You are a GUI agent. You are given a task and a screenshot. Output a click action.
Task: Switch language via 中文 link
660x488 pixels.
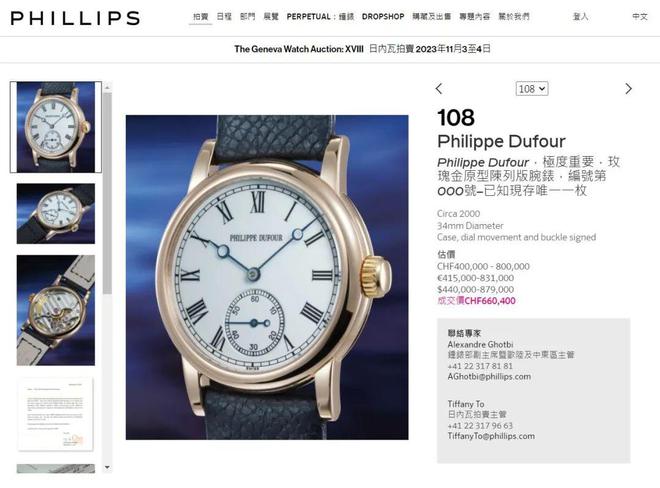(639, 17)
